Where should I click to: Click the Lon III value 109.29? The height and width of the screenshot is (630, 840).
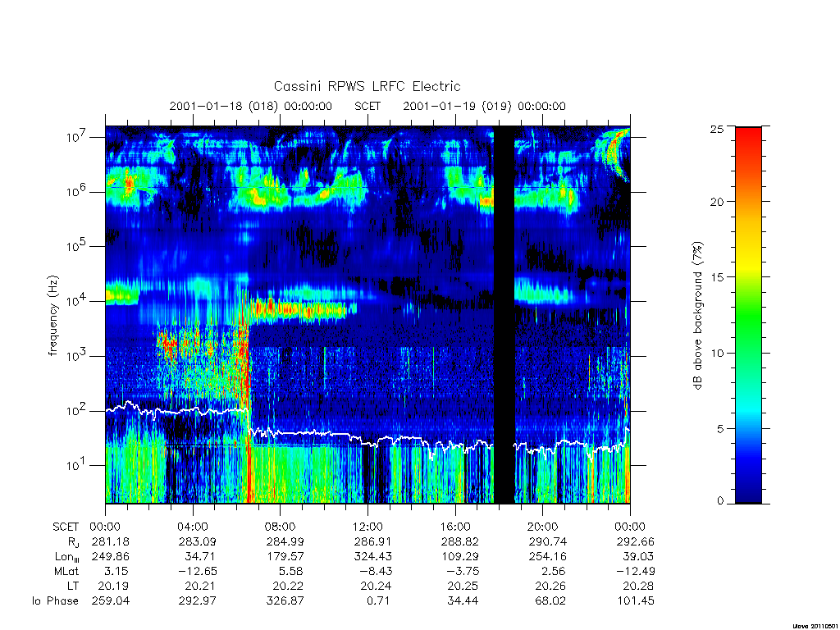[x=460, y=557]
